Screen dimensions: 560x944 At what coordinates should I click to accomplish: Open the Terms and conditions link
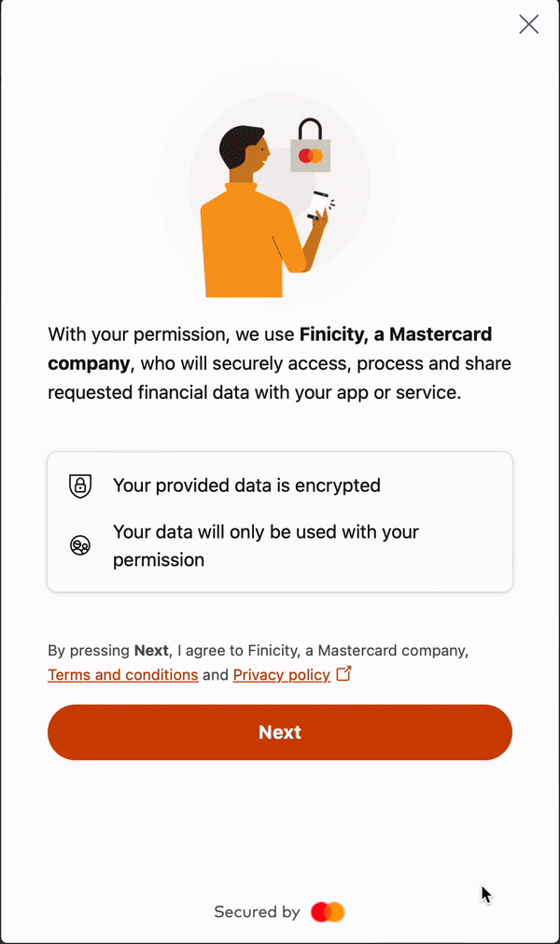(x=122, y=674)
